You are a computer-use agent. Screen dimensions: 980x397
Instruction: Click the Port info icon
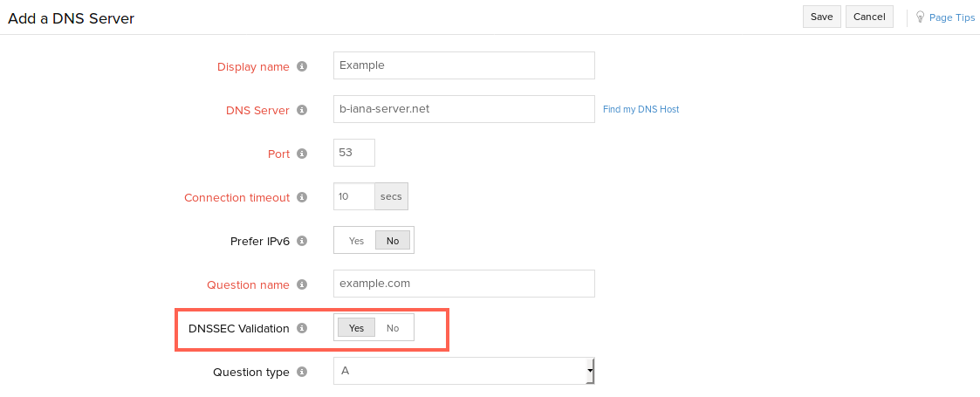pos(302,154)
